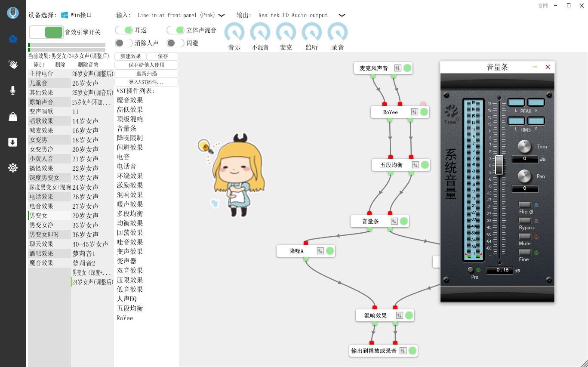Select the 魔音效果 effect category
The height and width of the screenshot is (367, 588).
(x=49, y=263)
